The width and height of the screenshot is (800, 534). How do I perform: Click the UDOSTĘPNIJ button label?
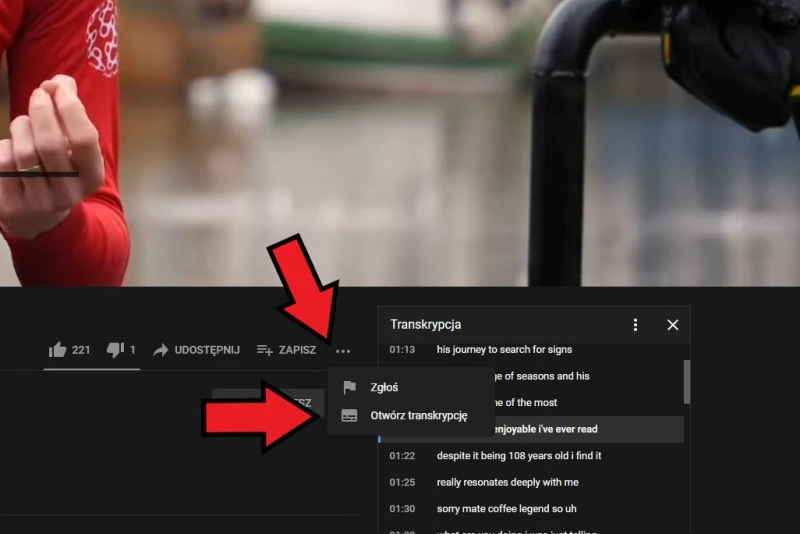(207, 350)
